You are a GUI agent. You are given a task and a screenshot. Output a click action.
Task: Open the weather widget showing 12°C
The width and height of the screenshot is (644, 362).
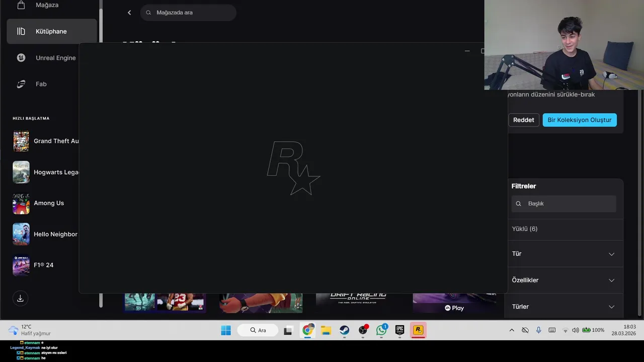click(30, 330)
